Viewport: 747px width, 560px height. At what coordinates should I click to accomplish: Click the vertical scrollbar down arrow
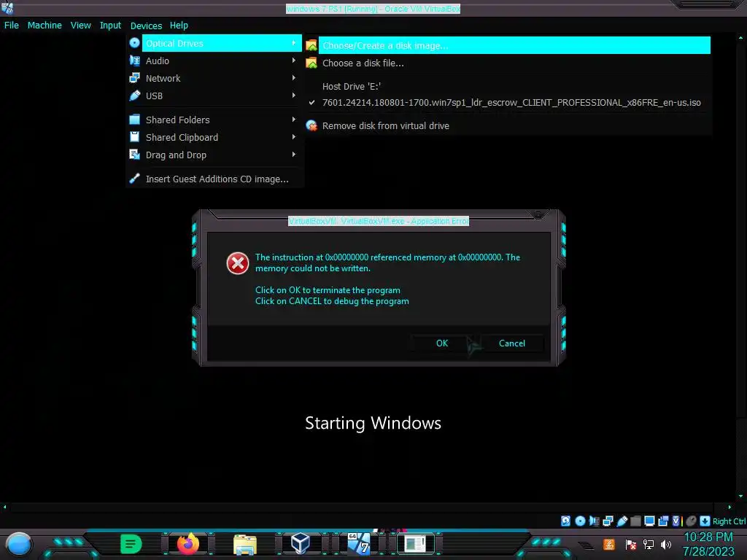coord(740,496)
